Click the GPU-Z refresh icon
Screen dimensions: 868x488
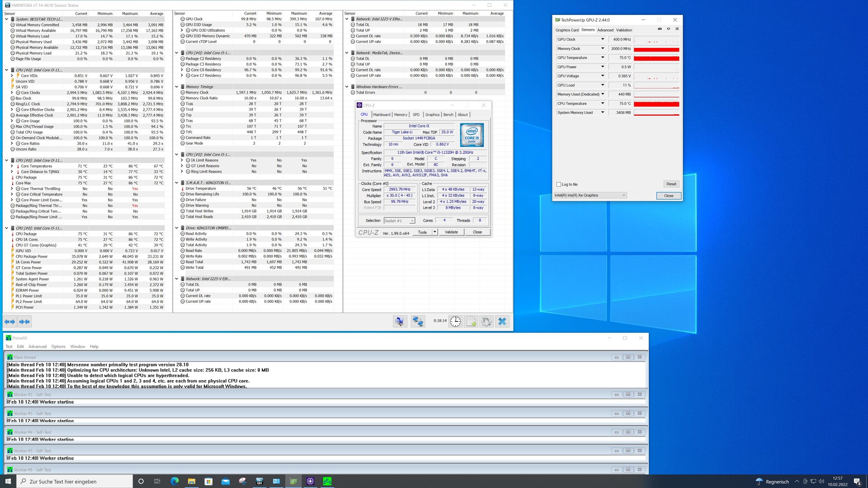click(668, 29)
